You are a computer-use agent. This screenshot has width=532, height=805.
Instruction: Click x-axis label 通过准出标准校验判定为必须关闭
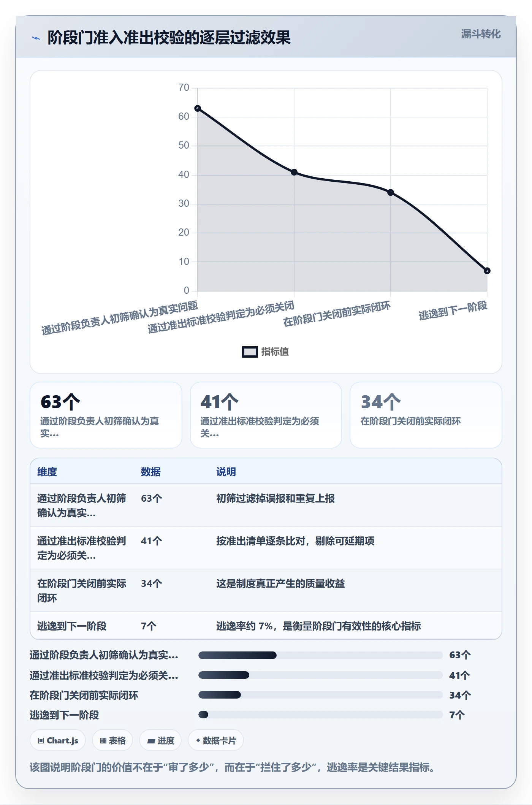tap(221, 317)
